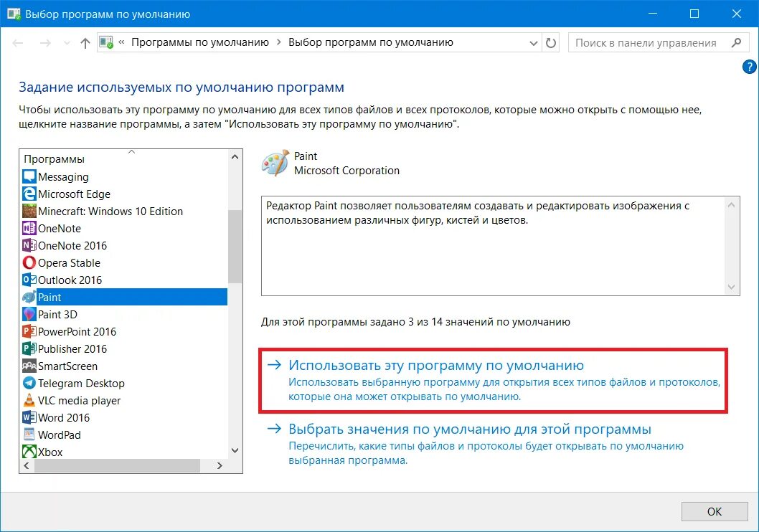The width and height of the screenshot is (759, 532).
Task: Click the program list horizontal scroll-right arrow
Action: (220, 465)
